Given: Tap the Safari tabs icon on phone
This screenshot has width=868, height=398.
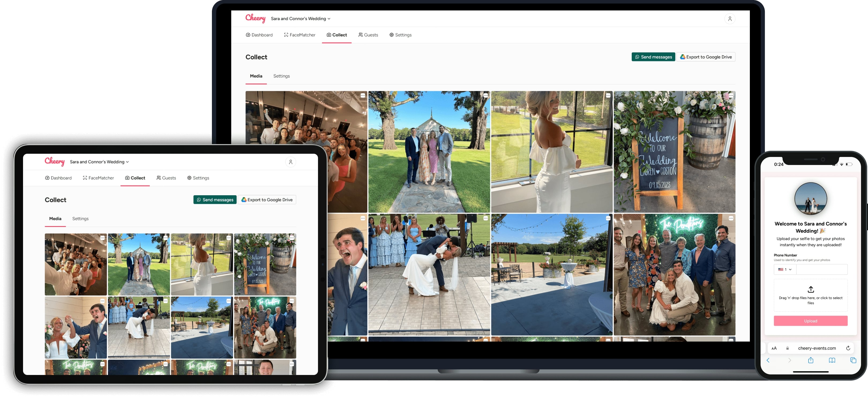Looking at the screenshot, I should [x=853, y=360].
